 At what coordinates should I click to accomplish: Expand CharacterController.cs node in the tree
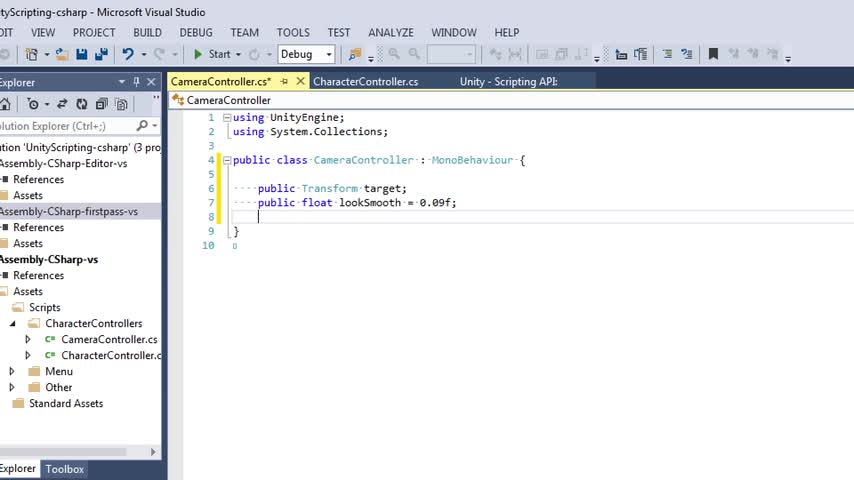click(x=28, y=355)
